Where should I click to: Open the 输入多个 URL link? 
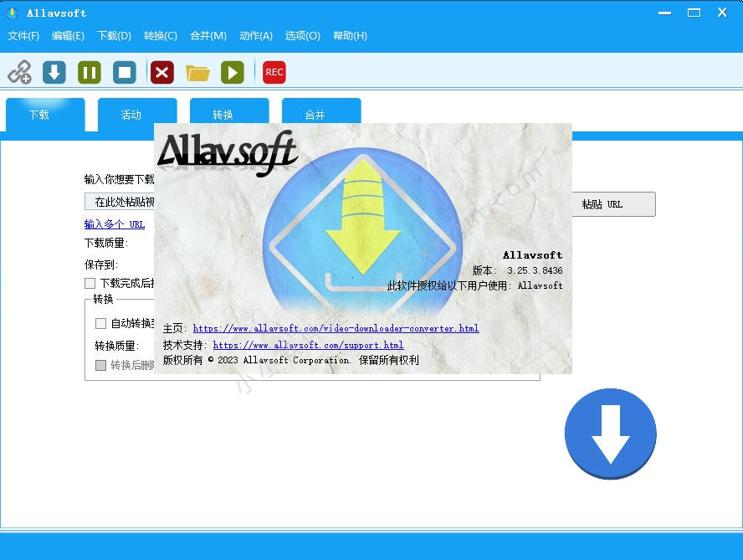[x=115, y=224]
